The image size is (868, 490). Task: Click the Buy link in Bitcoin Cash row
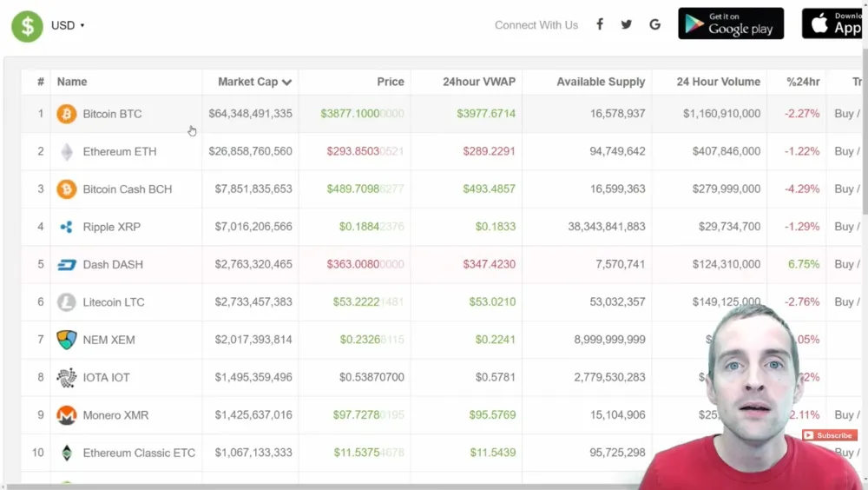(x=844, y=189)
